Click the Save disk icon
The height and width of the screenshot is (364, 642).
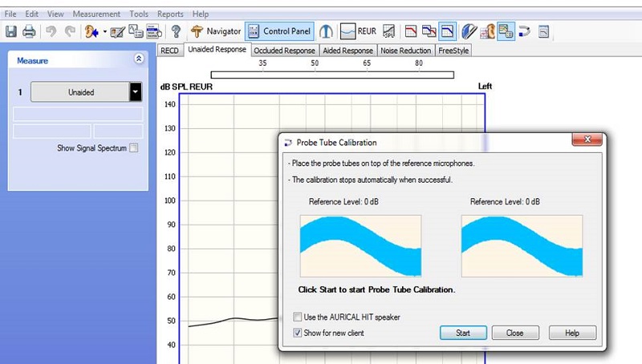pos(11,31)
